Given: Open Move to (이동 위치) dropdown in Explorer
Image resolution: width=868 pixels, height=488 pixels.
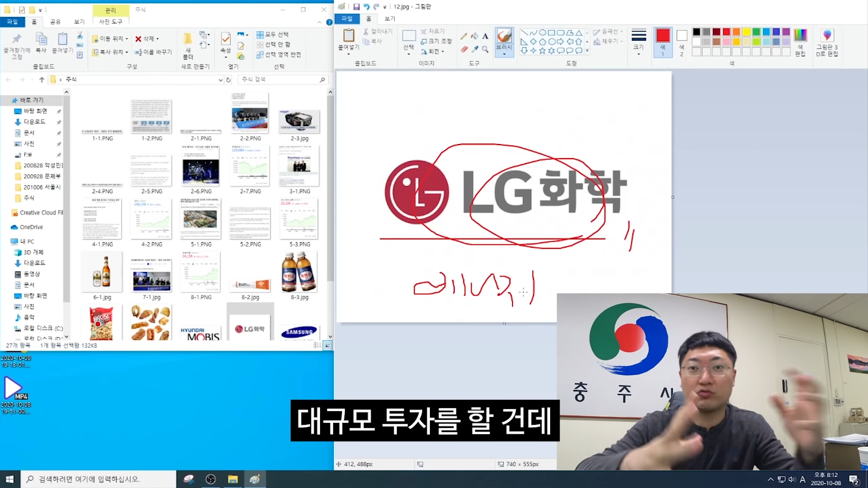Looking at the screenshot, I should [110, 39].
